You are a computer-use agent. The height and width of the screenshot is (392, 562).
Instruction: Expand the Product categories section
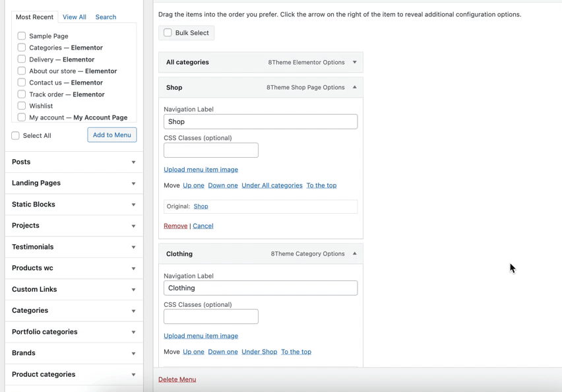(x=133, y=375)
